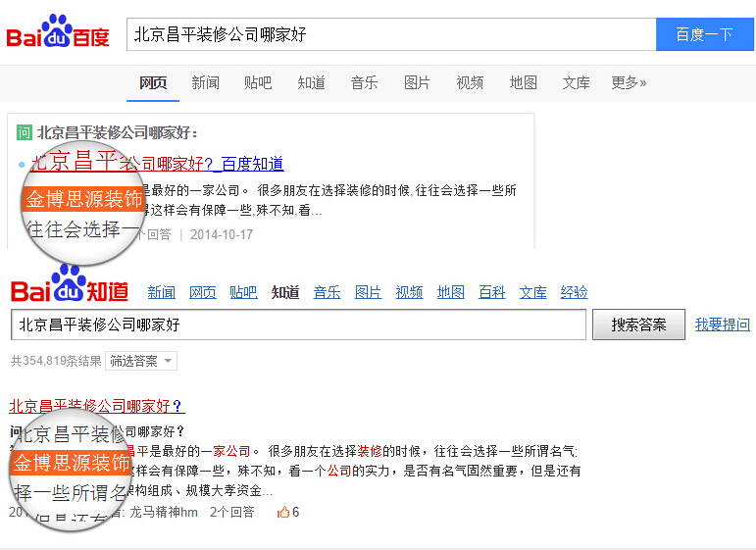Open the 百度知道 result title link

(158, 164)
